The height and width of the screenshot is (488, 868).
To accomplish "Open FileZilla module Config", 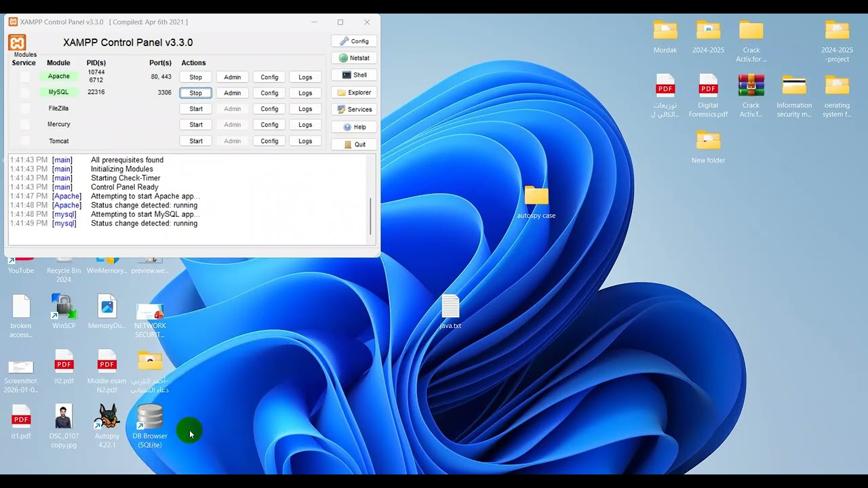I will pos(269,109).
